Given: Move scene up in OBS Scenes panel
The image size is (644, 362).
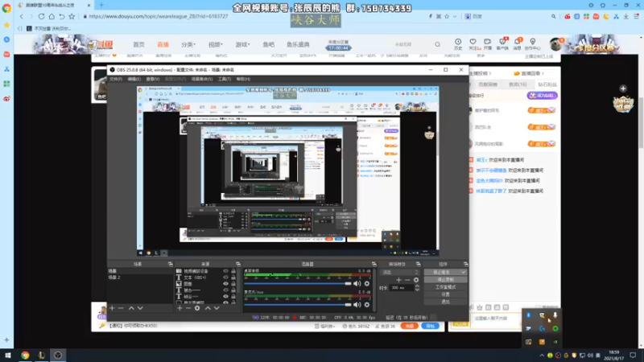Looking at the screenshot, I should tap(131, 308).
